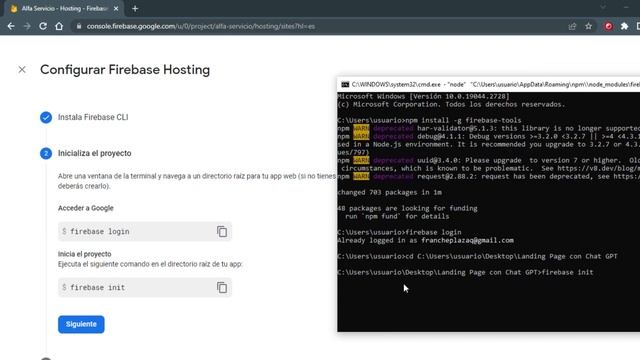This screenshot has width=640, height=360.
Task: Close the Alfa Servicio browser tab
Action: coord(116,9)
